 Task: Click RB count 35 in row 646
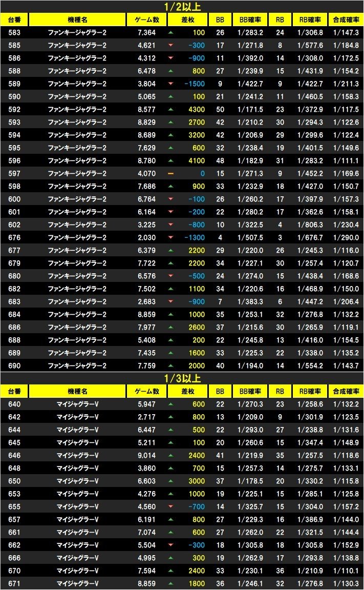tap(280, 455)
